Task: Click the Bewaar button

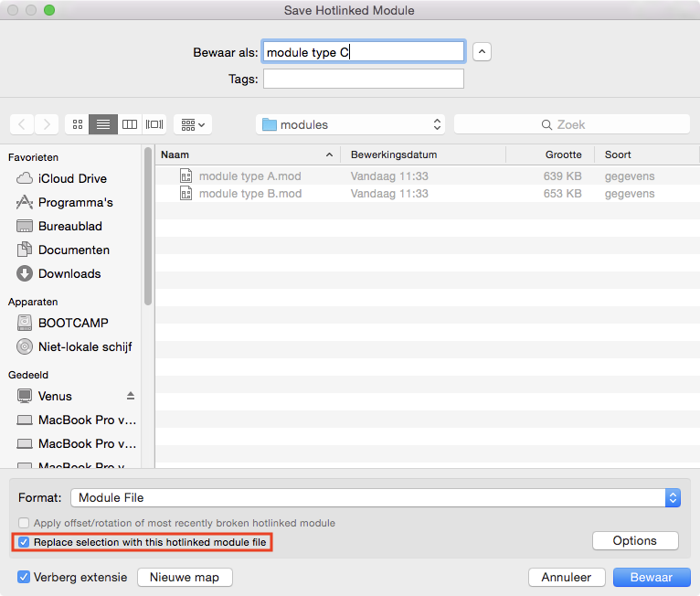Action: [x=652, y=577]
